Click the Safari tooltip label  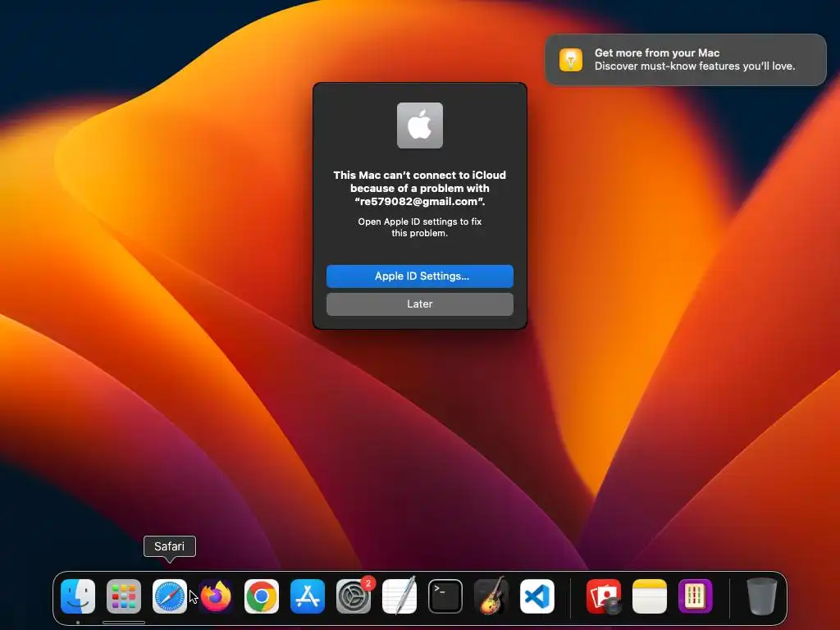[169, 546]
